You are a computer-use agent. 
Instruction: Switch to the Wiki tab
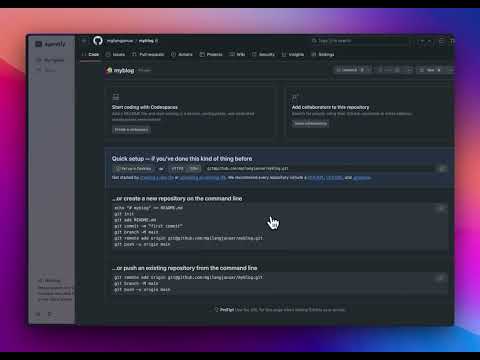click(x=237, y=54)
